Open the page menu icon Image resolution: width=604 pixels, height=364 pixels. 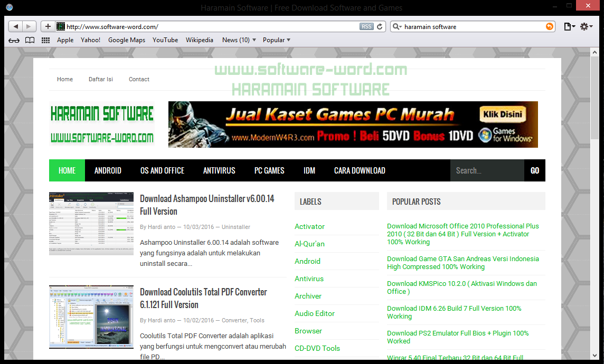point(569,26)
